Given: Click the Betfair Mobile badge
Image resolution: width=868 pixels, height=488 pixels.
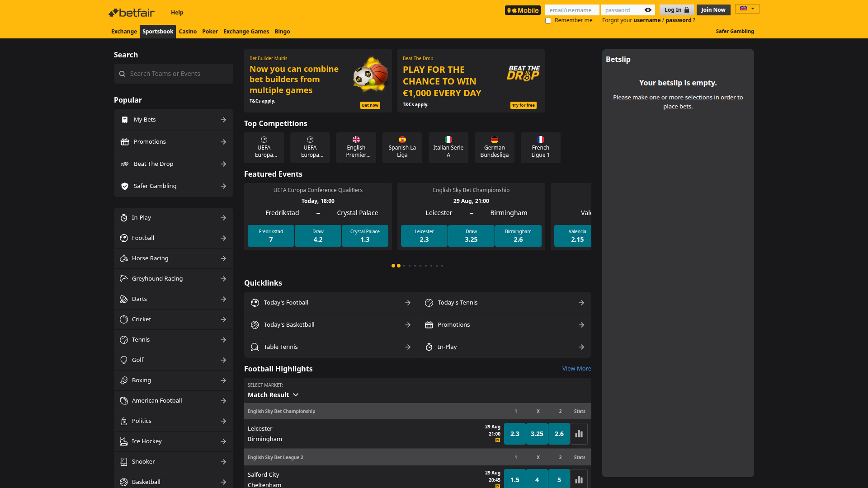Looking at the screenshot, I should [x=523, y=9].
